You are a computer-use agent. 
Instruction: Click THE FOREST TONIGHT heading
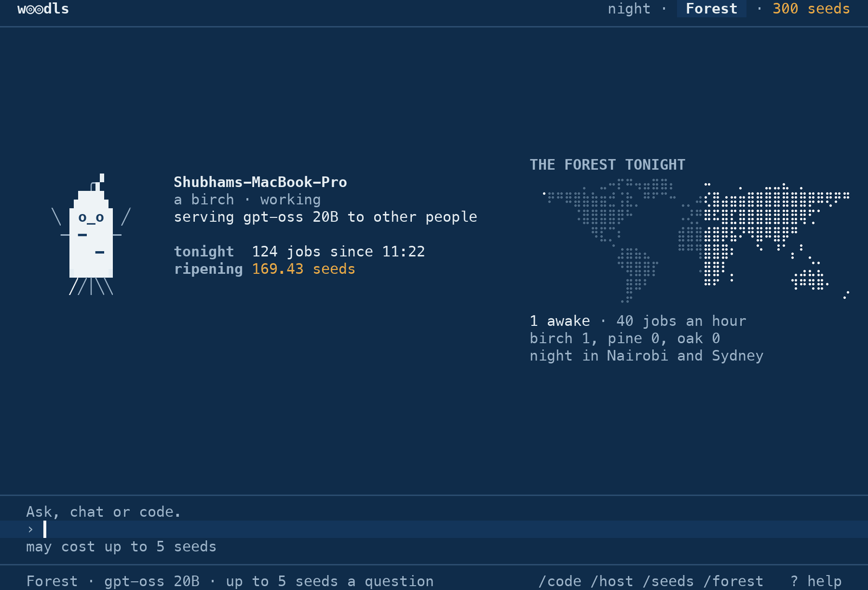(x=608, y=165)
